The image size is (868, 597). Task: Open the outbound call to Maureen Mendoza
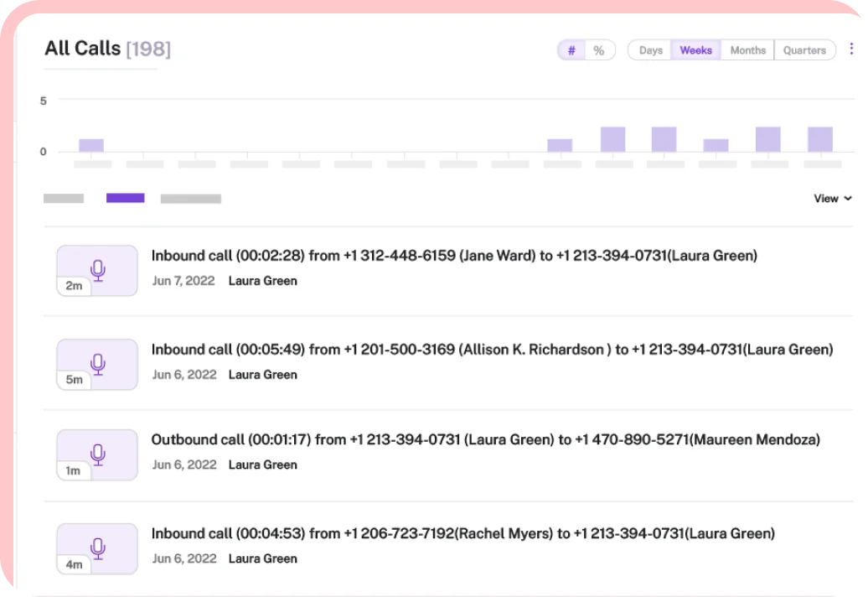click(x=485, y=439)
